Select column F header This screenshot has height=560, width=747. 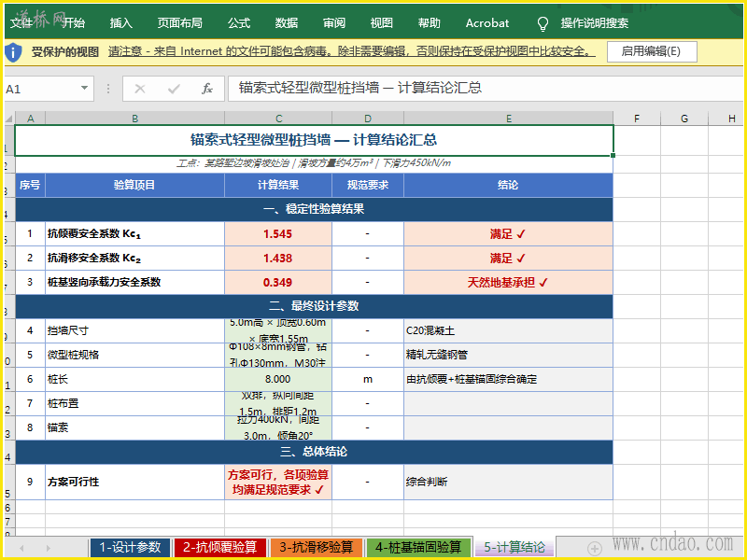pyautogui.click(x=637, y=119)
